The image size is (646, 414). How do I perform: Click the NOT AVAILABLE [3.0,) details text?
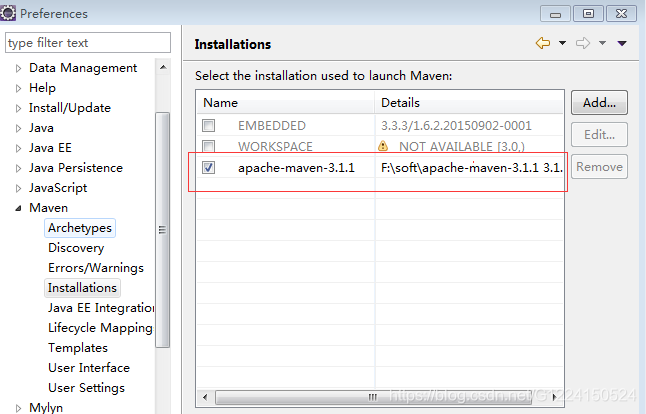[462, 146]
